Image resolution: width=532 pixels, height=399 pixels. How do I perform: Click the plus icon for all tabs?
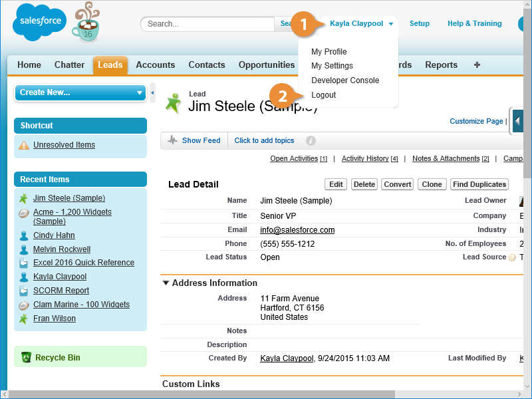[476, 65]
